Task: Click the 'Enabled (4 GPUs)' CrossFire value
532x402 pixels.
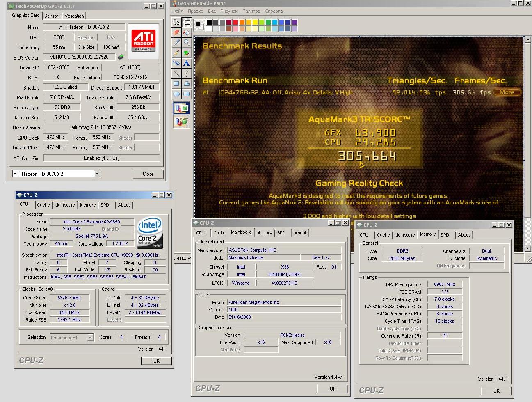Action: point(101,158)
